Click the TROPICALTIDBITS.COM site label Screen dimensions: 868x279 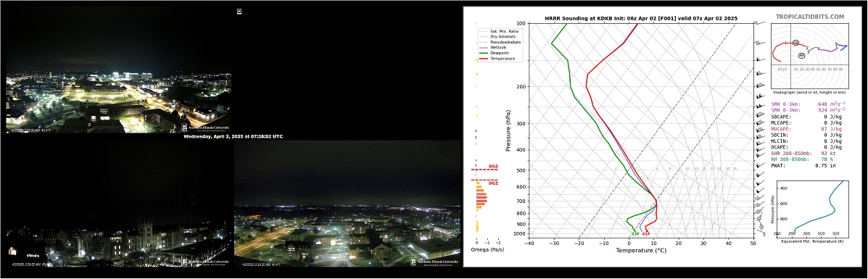point(810,17)
